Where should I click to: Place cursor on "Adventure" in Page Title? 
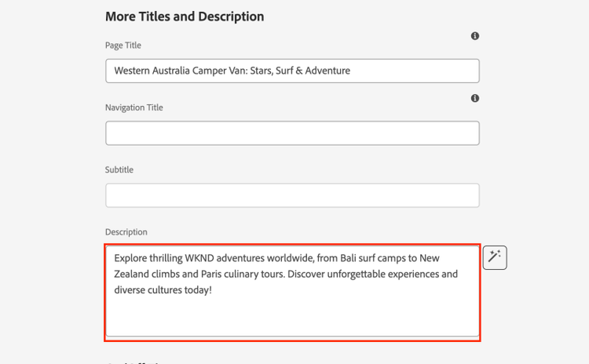pos(326,71)
